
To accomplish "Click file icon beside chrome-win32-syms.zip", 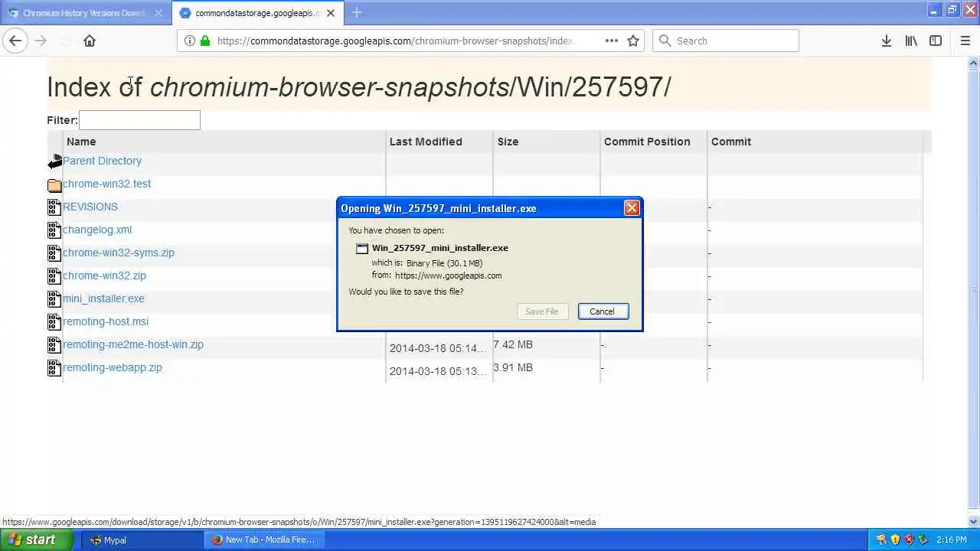I will pos(54,253).
